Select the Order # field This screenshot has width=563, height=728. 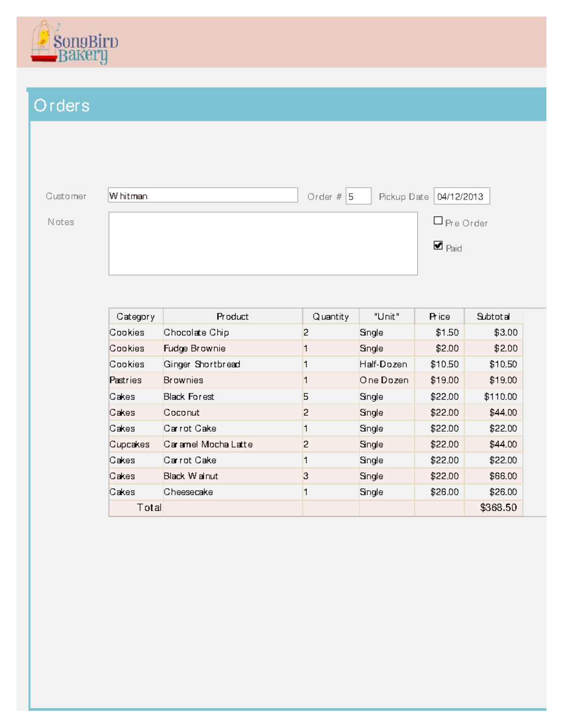[358, 196]
